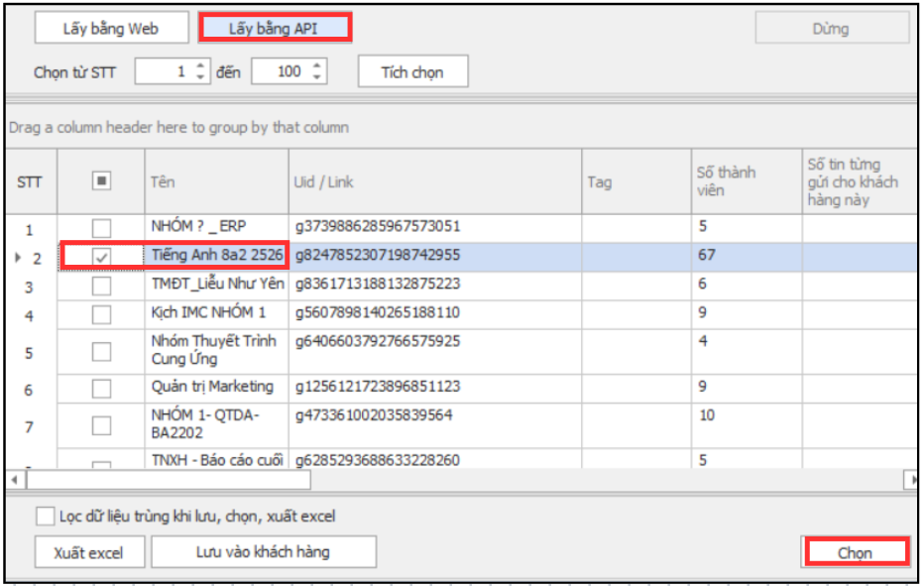Export list with Xuất excel button
The image size is (924, 586).
tap(89, 552)
